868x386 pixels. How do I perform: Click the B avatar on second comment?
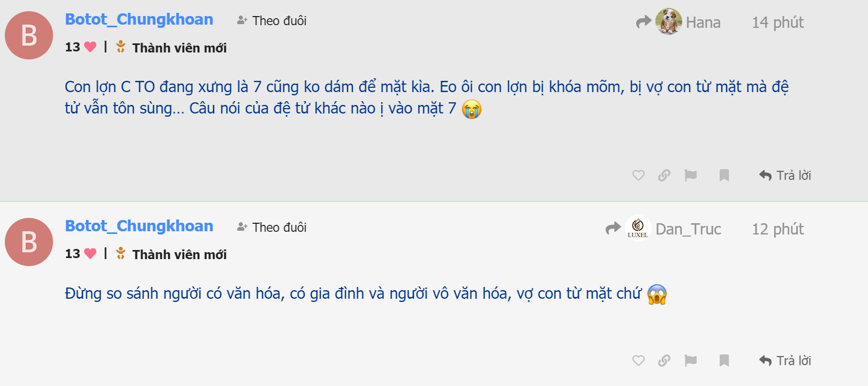[29, 242]
